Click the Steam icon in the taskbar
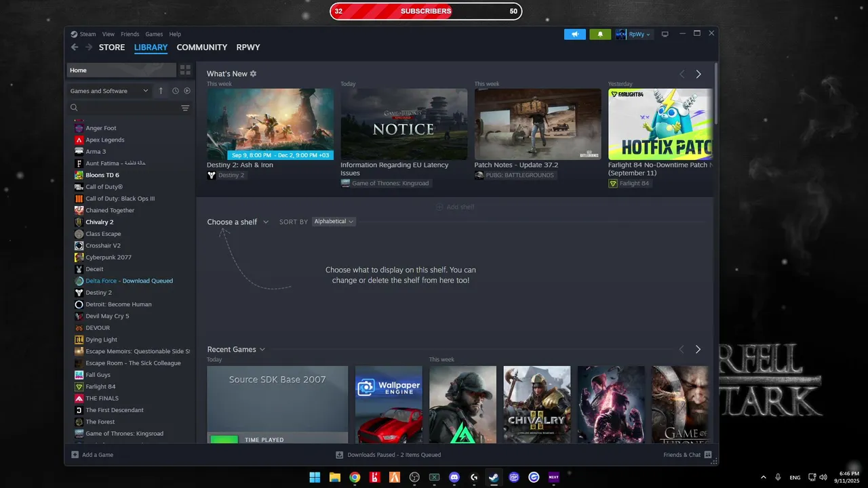The image size is (868, 488). [494, 477]
